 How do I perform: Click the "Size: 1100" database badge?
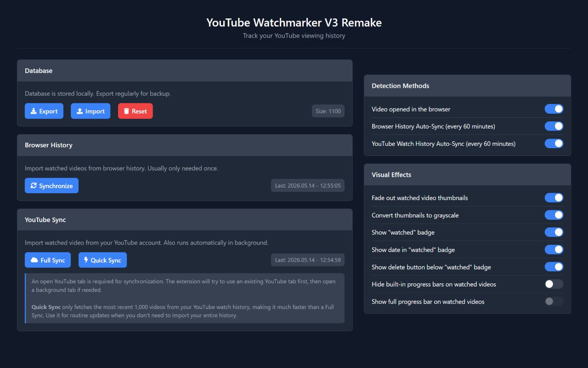tap(328, 111)
